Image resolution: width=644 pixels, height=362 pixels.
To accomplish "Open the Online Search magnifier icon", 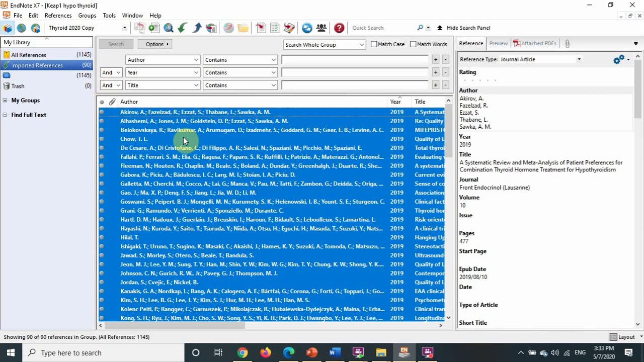I will (169, 28).
